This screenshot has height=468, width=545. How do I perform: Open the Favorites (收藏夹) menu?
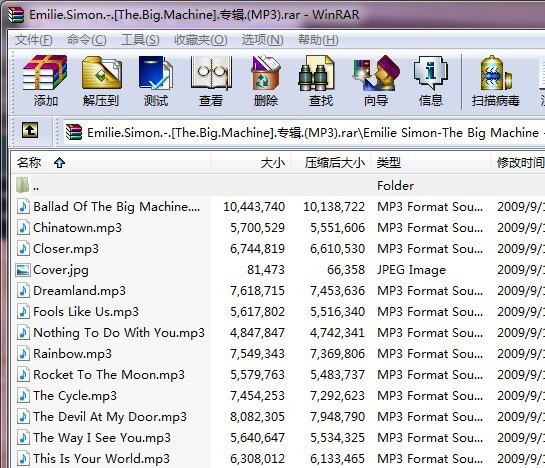(201, 40)
